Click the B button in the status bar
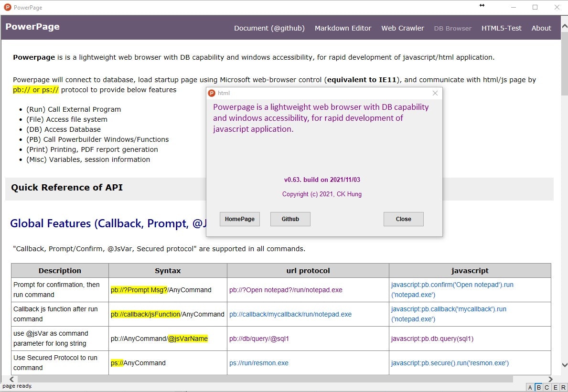The height and width of the screenshot is (392, 568). click(x=538, y=387)
